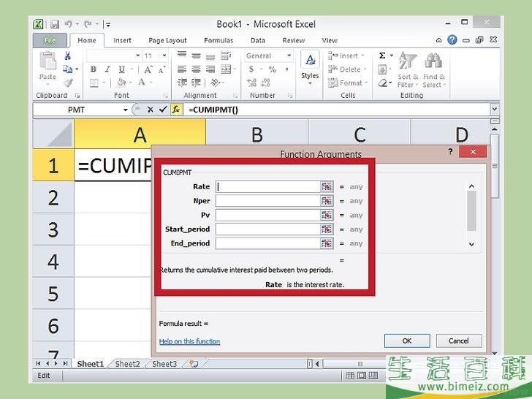The width and height of the screenshot is (532, 399).
Task: Select the Sheet2 worksheet tab
Action: [127, 364]
